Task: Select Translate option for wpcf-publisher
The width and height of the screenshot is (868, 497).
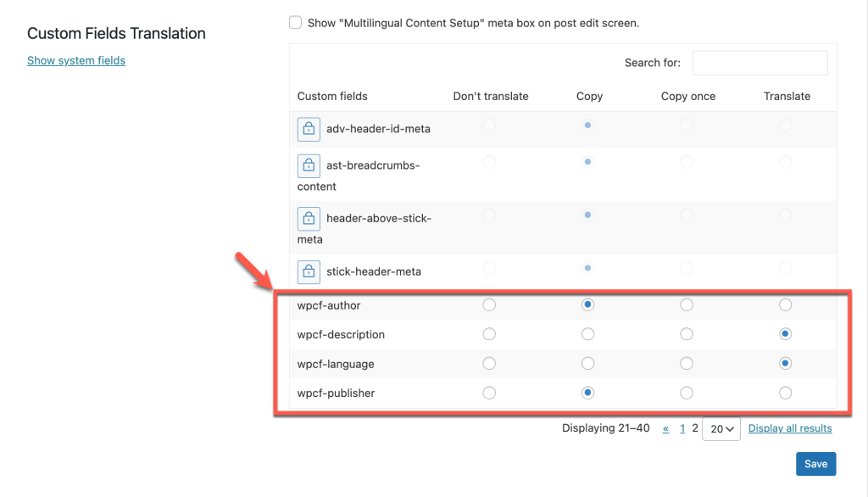Action: (786, 393)
